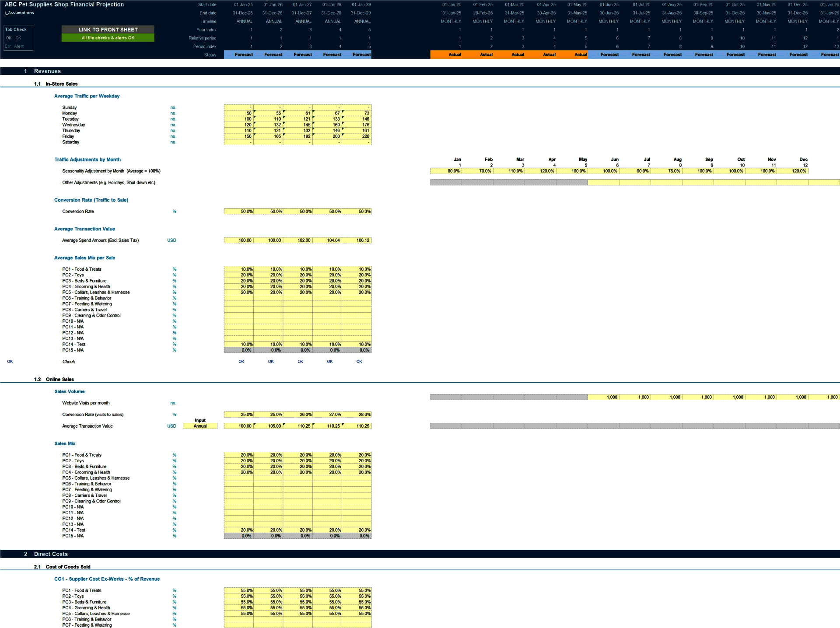Viewport: 840px width, 628px height.
Task: Select online conversion rate cell 28.0%
Action: (x=357, y=415)
